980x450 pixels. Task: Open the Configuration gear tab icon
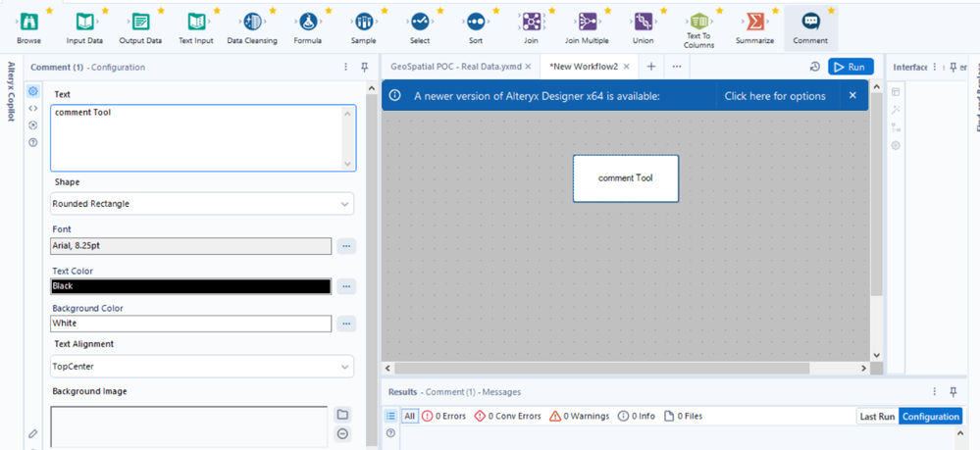pos(33,91)
